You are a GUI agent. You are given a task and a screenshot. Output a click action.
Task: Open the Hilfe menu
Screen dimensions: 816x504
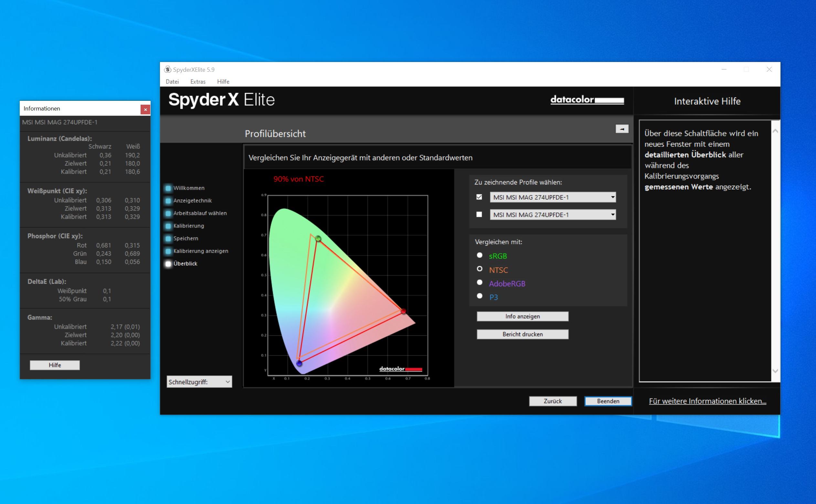tap(223, 82)
